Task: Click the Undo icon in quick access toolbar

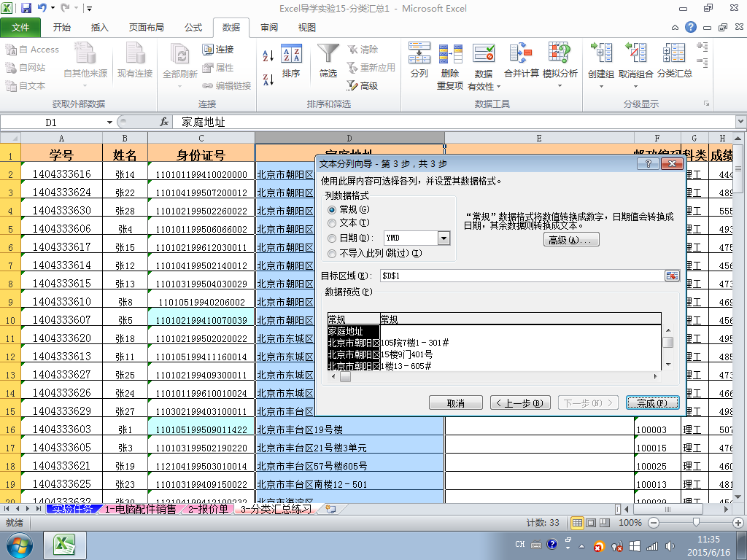Action: [x=42, y=8]
